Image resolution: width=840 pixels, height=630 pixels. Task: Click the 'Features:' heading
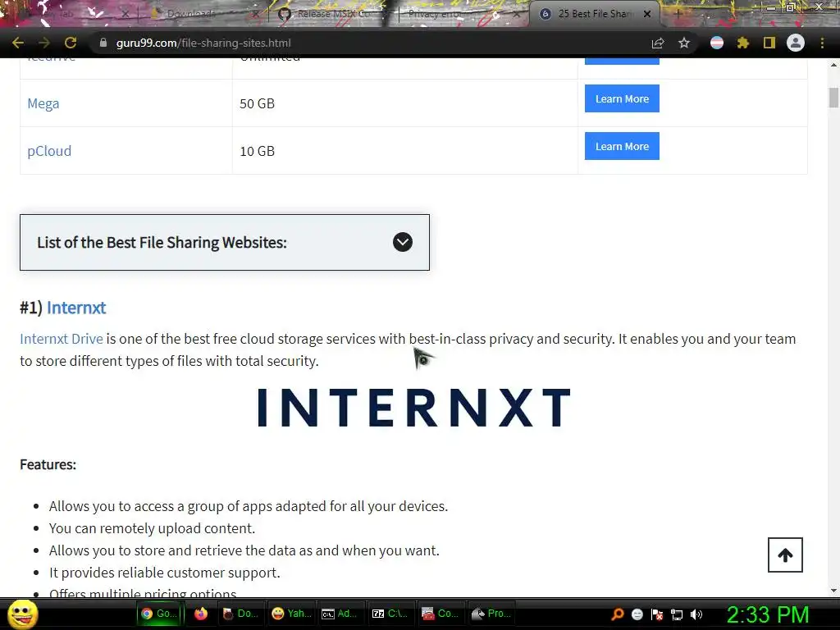[48, 464]
